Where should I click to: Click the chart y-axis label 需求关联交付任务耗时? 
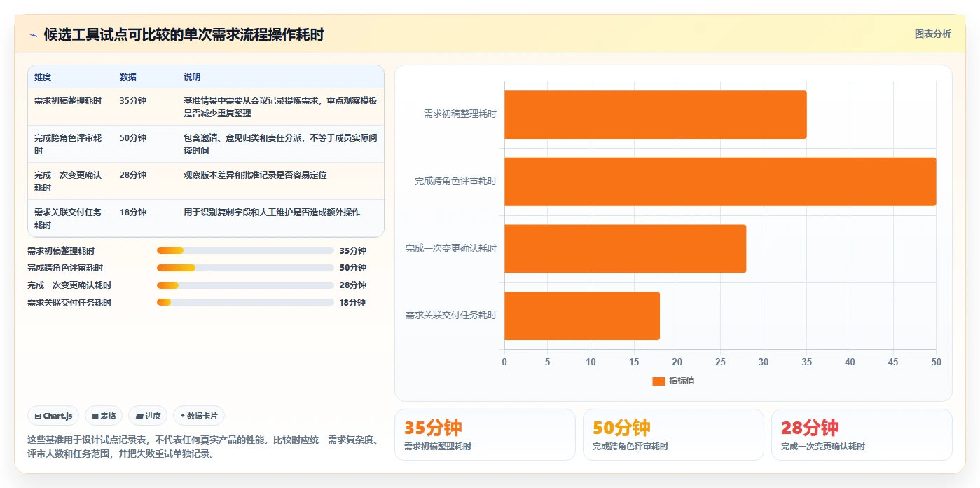(x=451, y=316)
